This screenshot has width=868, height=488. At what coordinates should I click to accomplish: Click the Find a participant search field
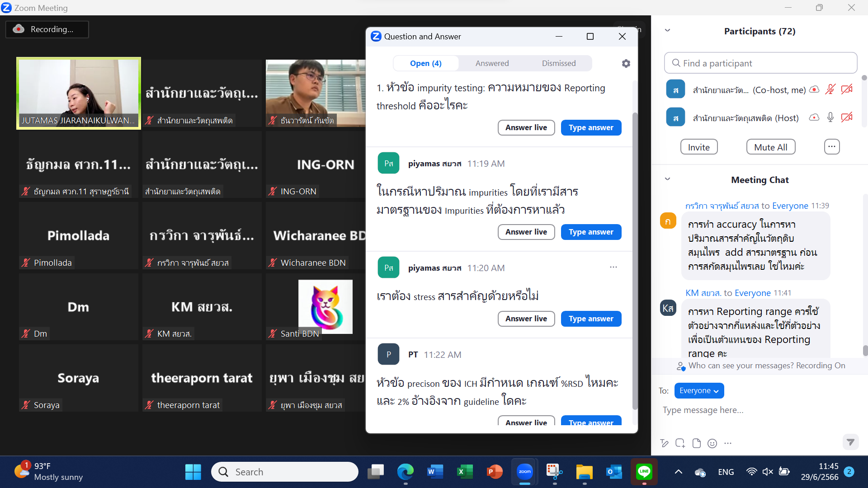click(760, 63)
